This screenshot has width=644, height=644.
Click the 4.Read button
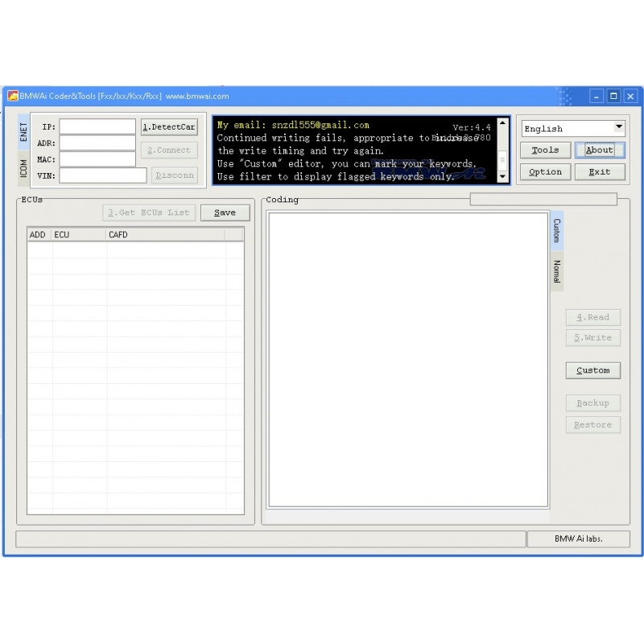(592, 317)
